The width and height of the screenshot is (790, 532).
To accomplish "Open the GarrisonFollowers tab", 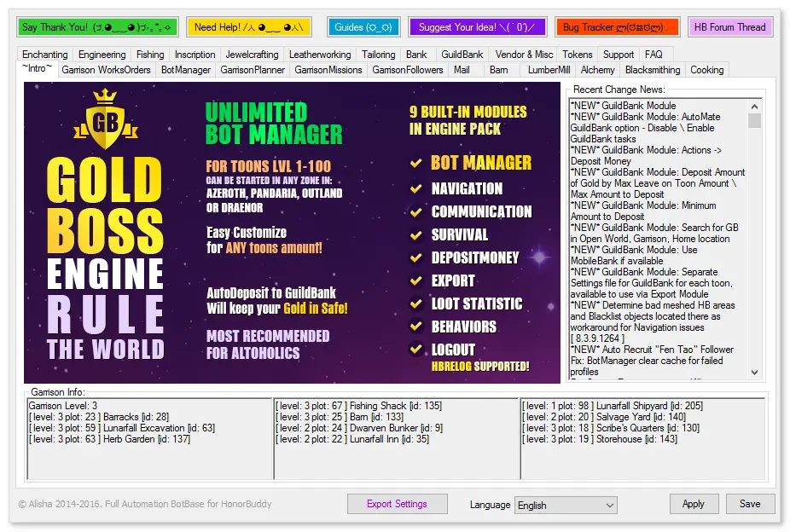I will (408, 70).
